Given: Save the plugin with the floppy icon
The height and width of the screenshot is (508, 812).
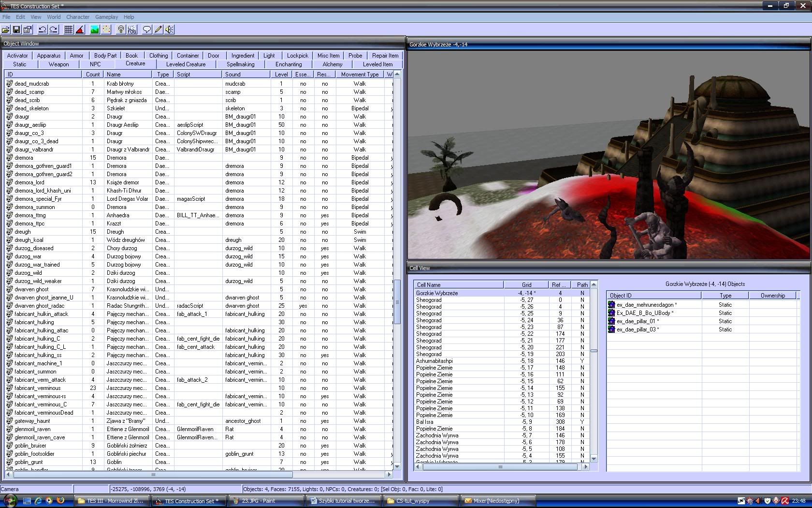Looking at the screenshot, I should [16, 30].
